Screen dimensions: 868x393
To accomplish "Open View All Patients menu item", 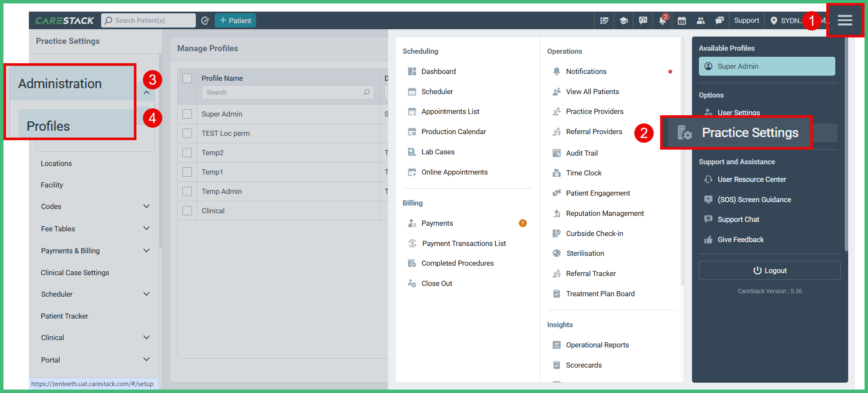I will [592, 92].
